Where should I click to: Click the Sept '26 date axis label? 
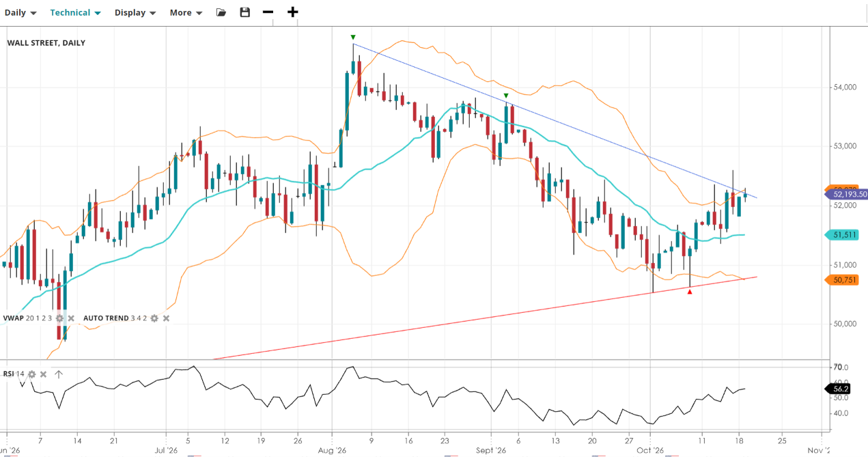pyautogui.click(x=492, y=450)
